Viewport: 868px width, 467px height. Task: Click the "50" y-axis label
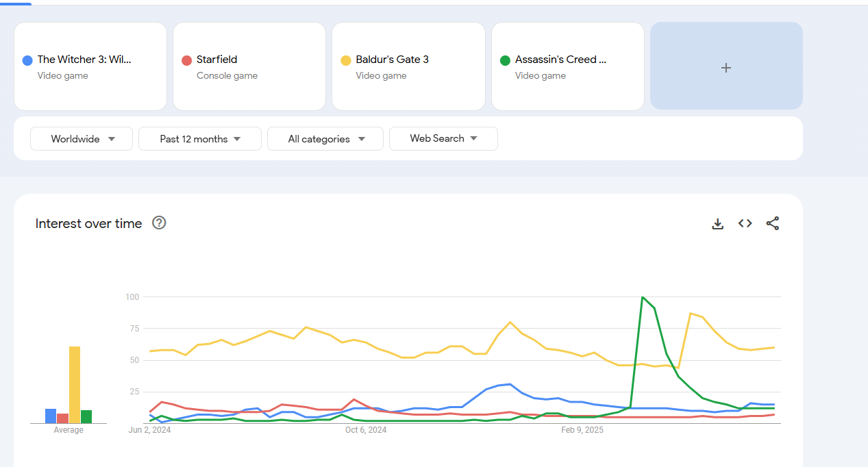(x=134, y=360)
